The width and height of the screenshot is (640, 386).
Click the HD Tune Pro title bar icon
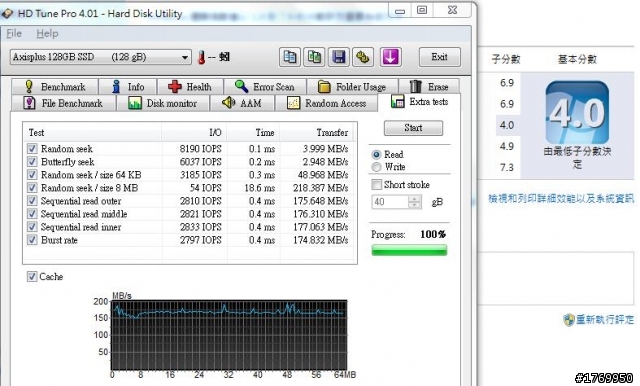pyautogui.click(x=7, y=13)
